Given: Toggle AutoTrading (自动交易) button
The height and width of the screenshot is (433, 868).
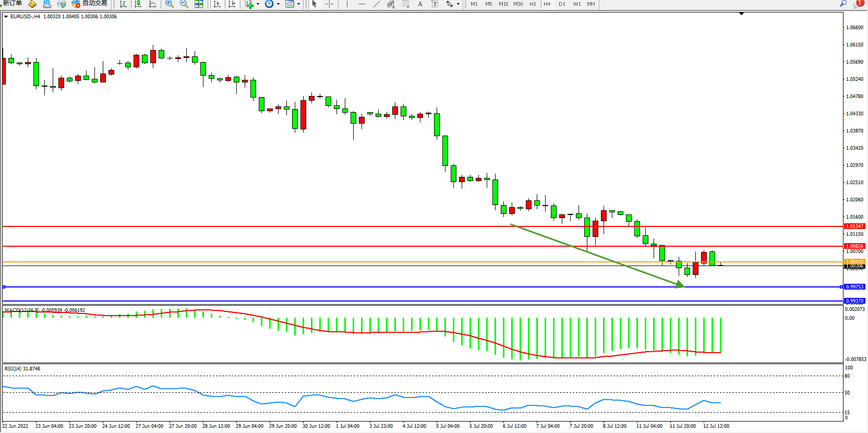Looking at the screenshot, I should coord(89,3).
